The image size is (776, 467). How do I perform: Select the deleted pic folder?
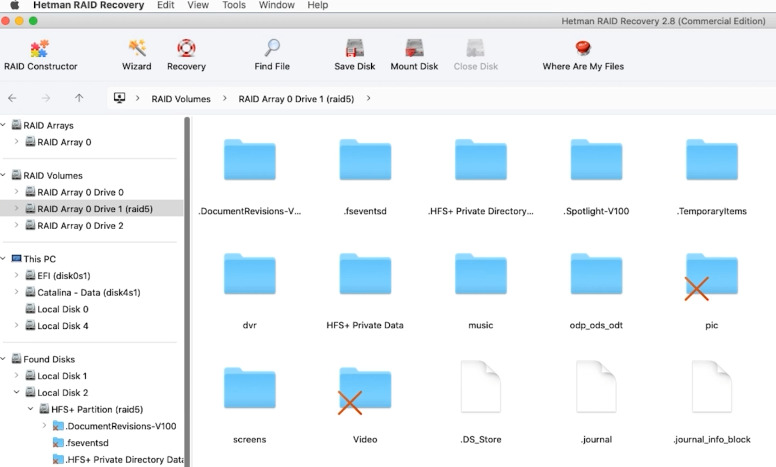click(712, 275)
